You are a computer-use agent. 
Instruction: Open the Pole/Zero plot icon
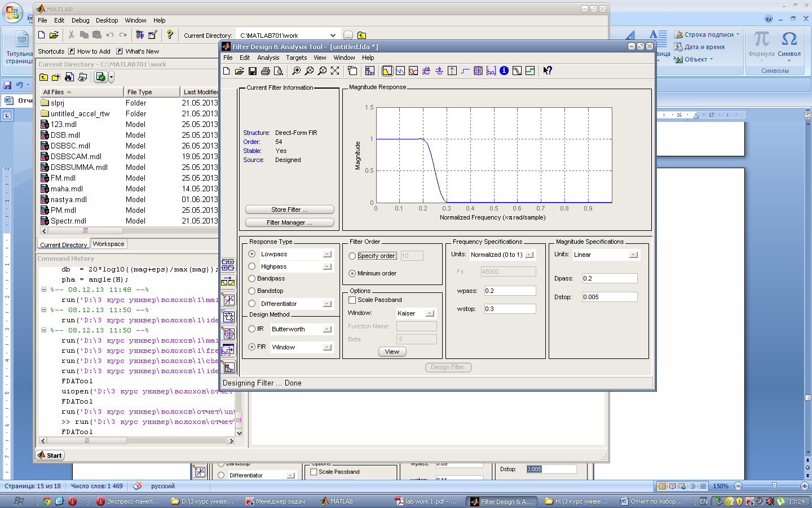[x=478, y=71]
